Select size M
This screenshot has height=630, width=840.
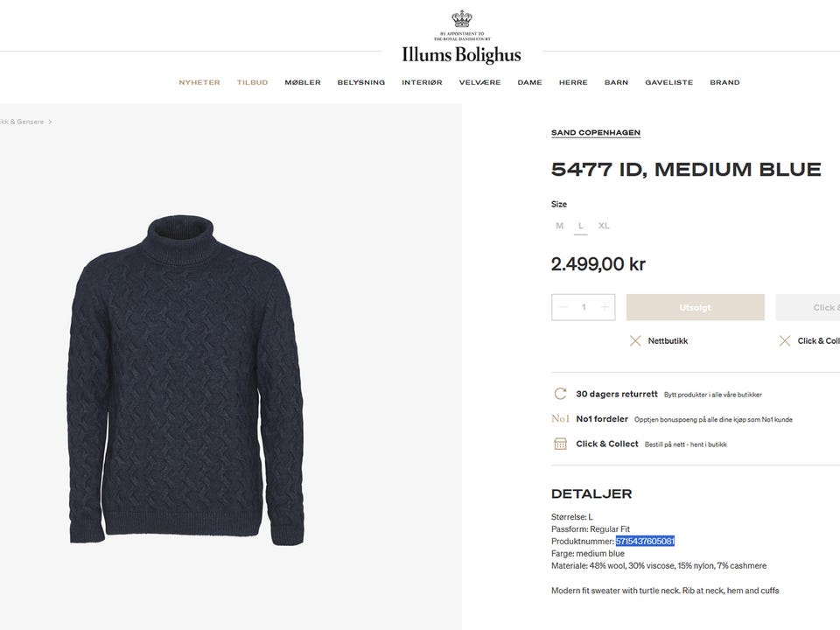[x=559, y=226]
